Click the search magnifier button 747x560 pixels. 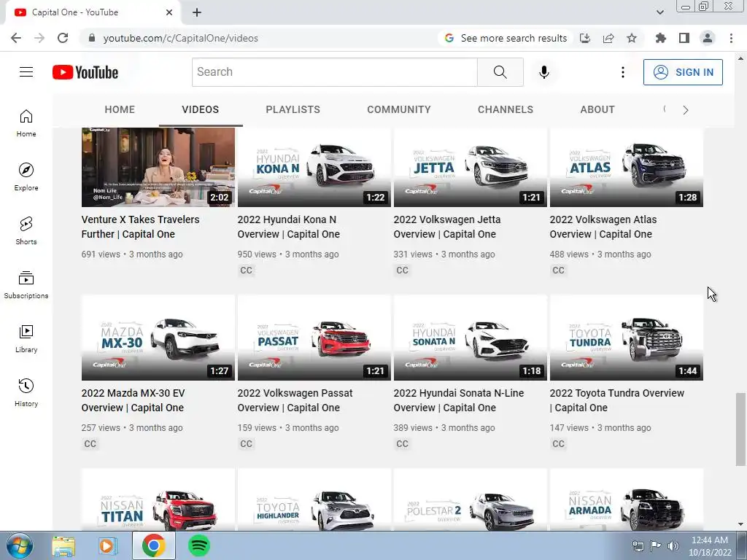pos(500,72)
